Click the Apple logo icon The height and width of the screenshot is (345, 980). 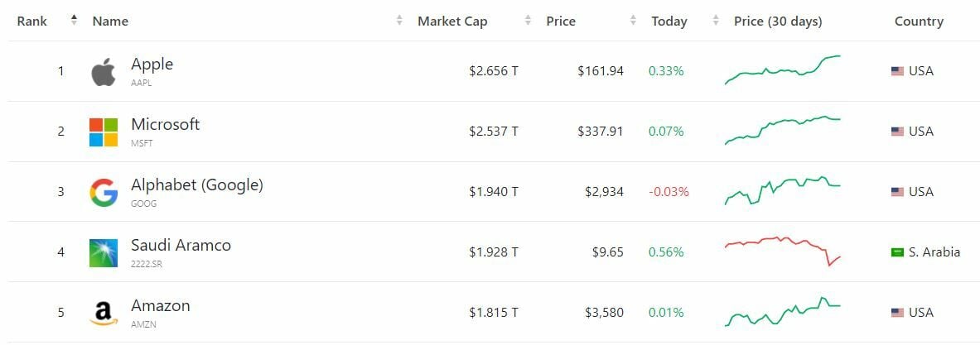point(104,72)
